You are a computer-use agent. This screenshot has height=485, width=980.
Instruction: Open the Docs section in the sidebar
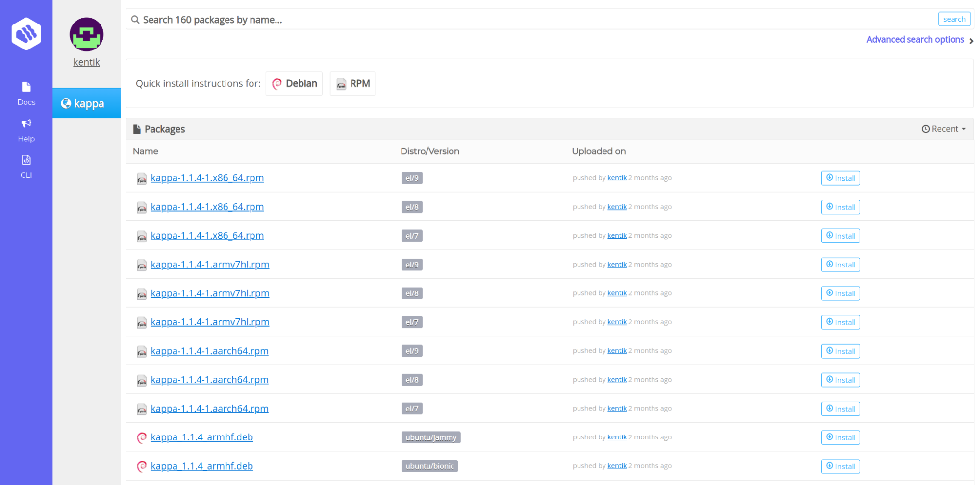pos(26,94)
